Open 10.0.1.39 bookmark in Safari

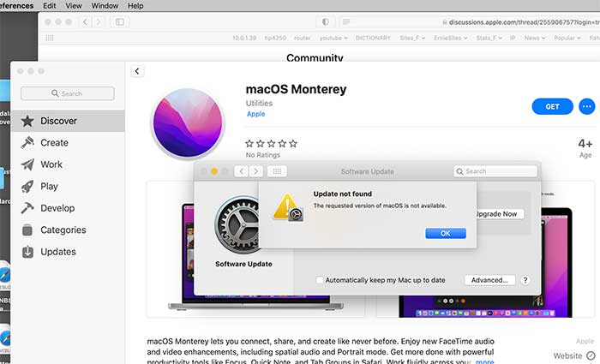(244, 38)
